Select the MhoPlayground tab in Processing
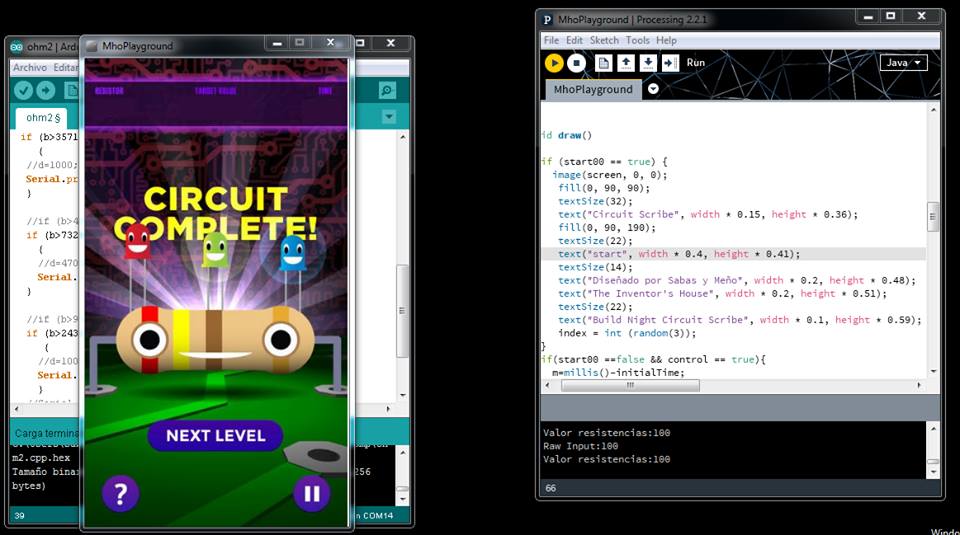This screenshot has width=960, height=535. coord(593,89)
